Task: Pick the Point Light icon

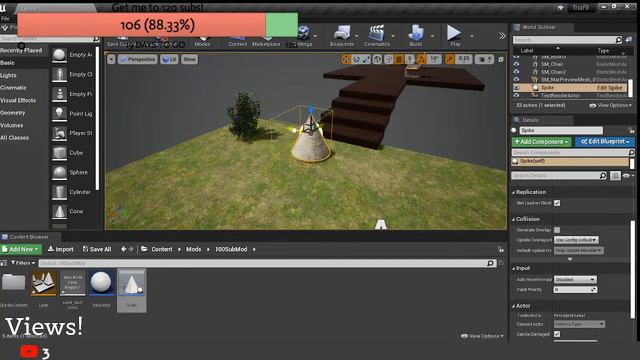Action: [59, 113]
